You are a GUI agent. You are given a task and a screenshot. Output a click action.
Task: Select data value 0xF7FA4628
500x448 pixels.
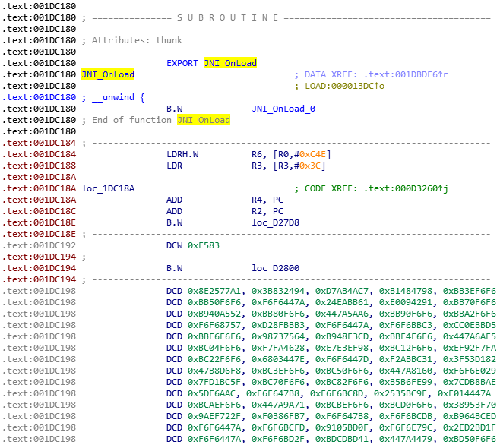pyautogui.click(x=278, y=348)
